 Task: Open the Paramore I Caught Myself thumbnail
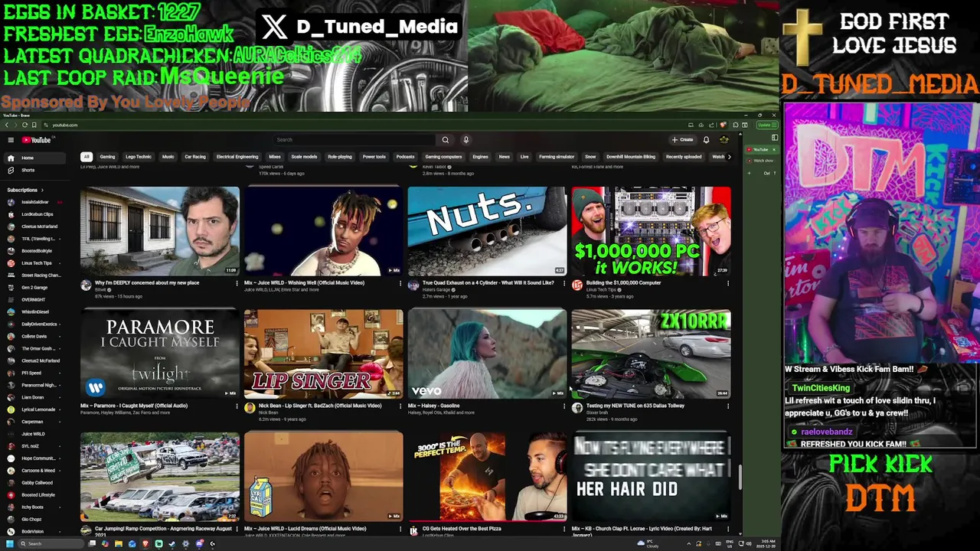(160, 354)
